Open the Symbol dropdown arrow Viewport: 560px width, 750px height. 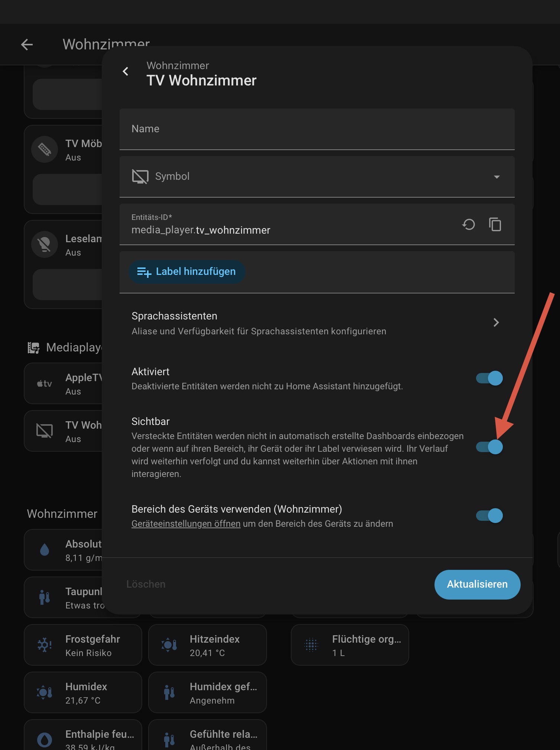click(496, 177)
